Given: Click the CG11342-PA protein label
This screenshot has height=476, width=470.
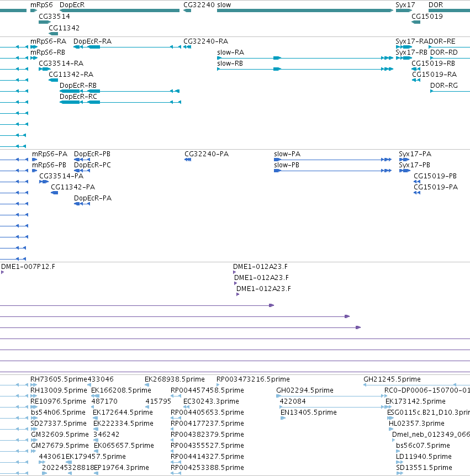Looking at the screenshot, I should (x=73, y=187).
